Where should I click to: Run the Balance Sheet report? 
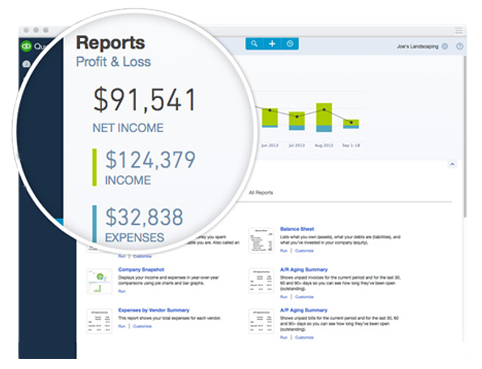pyautogui.click(x=284, y=251)
